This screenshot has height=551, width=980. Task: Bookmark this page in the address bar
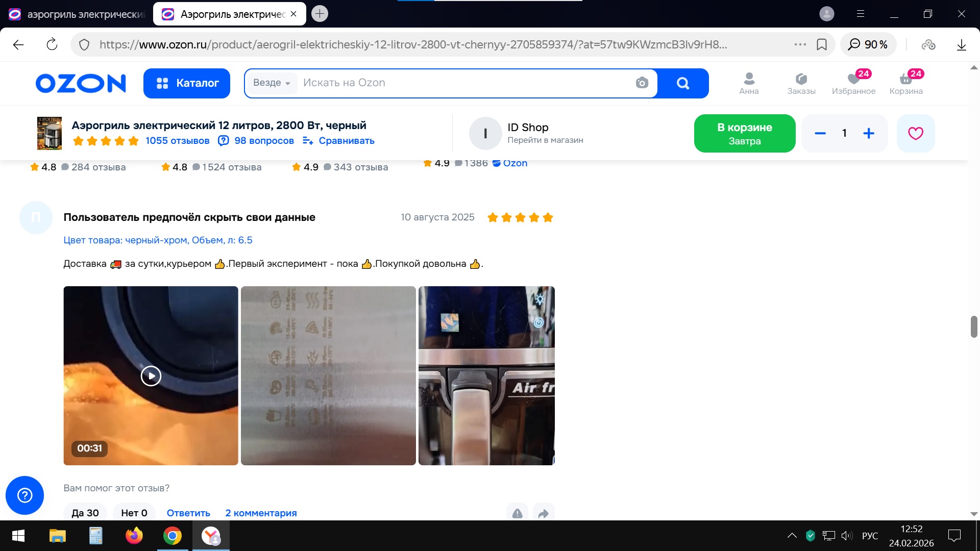point(821,44)
